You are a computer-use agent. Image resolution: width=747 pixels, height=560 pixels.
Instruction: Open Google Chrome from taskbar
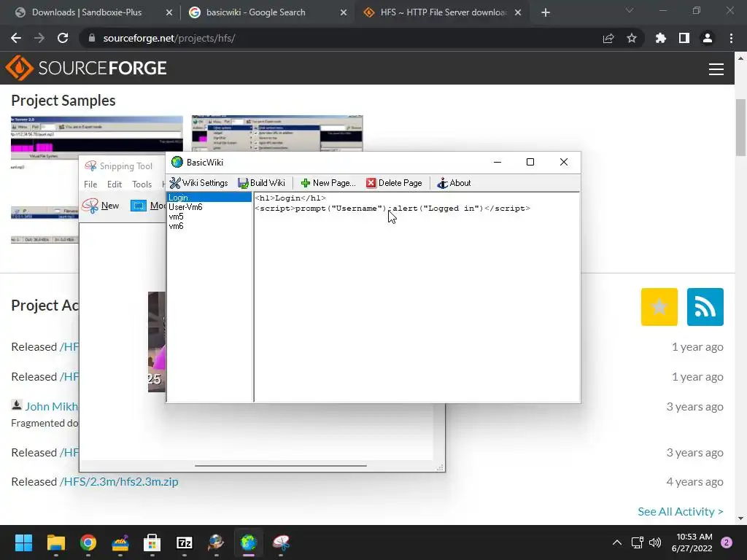[88, 542]
